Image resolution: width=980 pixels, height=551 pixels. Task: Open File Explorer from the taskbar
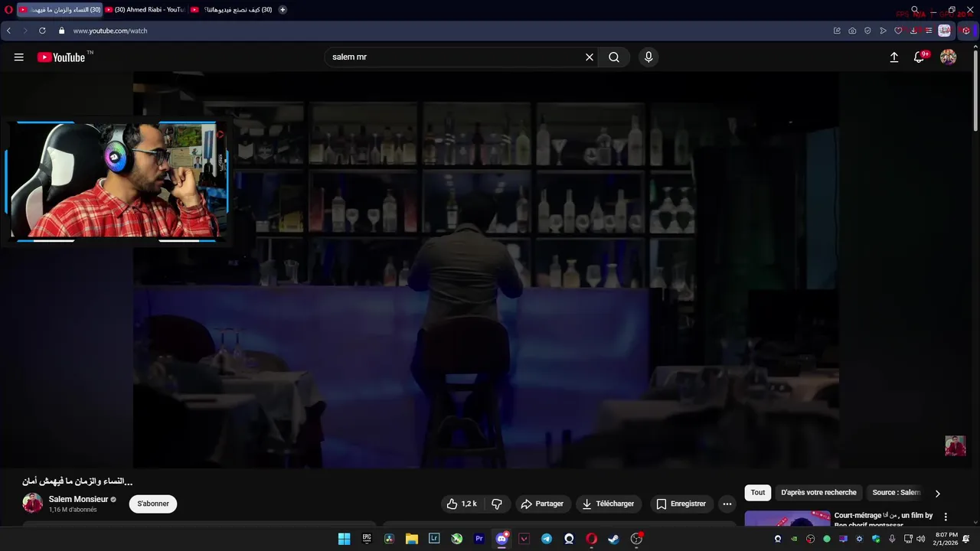411,539
